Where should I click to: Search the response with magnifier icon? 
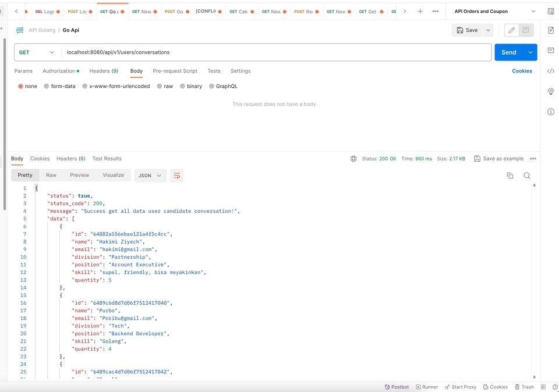click(x=527, y=176)
